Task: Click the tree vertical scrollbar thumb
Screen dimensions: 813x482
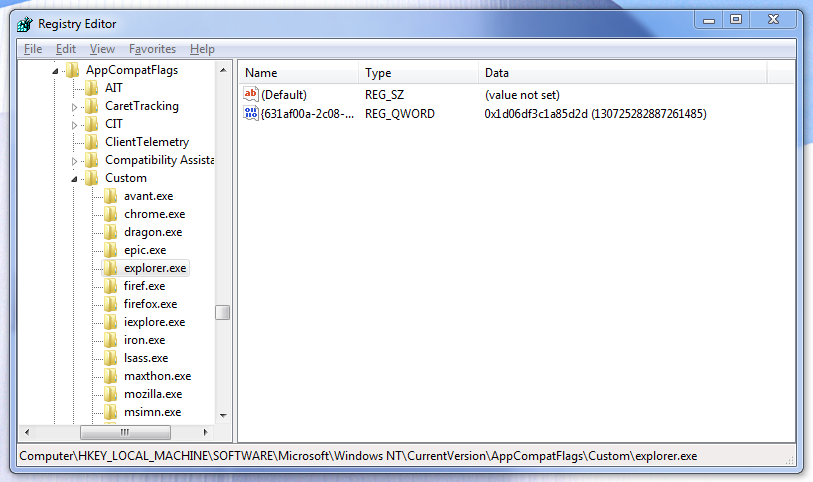Action: point(222,313)
